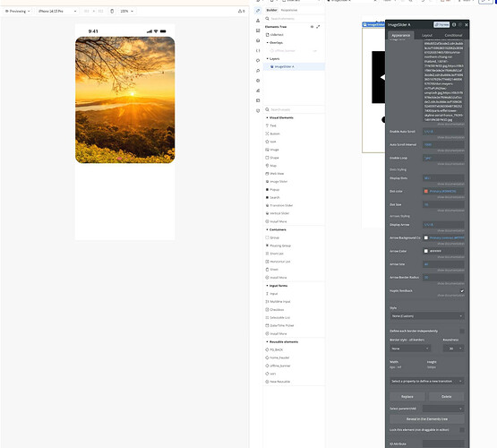
Task: Click Reveal in the Elements tree button
Action: click(427, 419)
